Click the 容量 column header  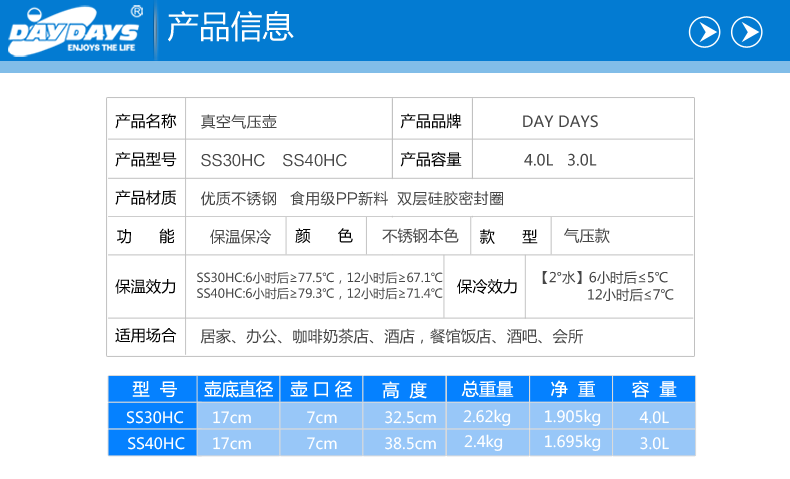coord(654,389)
